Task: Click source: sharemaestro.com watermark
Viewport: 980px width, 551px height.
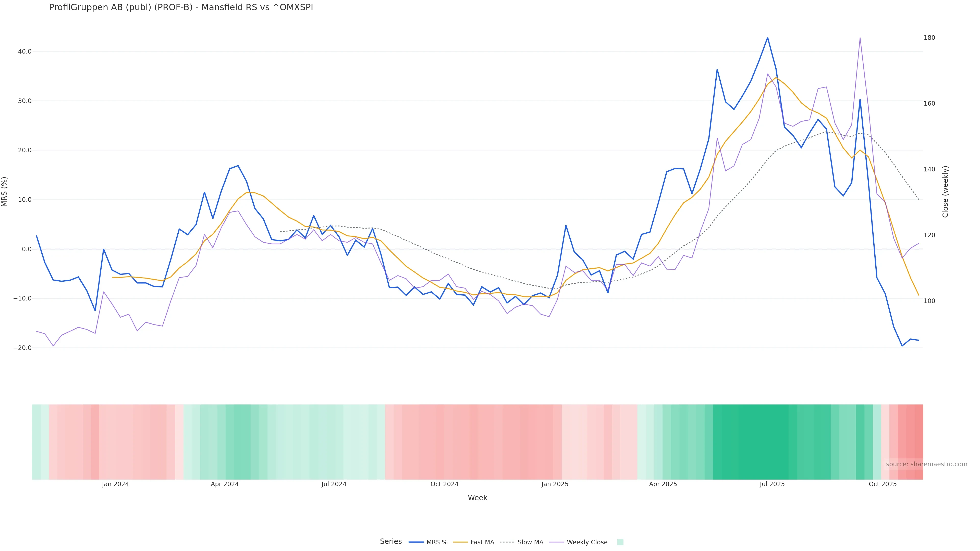Action: pyautogui.click(x=926, y=464)
